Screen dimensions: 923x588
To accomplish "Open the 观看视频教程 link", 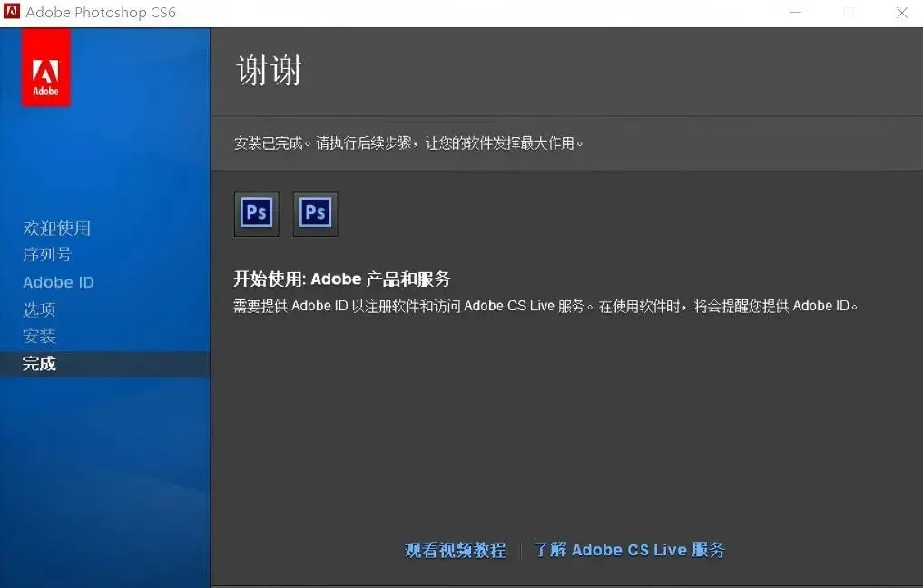I will coord(455,550).
